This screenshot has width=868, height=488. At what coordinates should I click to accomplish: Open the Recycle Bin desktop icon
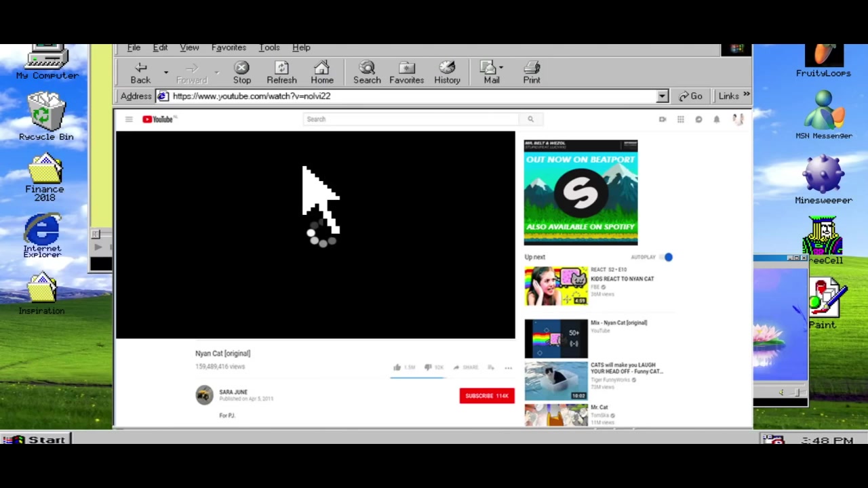pyautogui.click(x=46, y=116)
